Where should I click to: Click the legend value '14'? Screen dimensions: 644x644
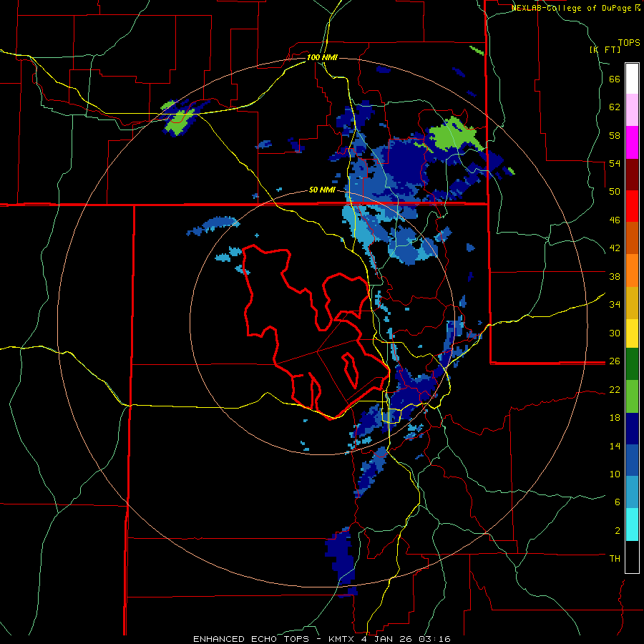pos(615,446)
